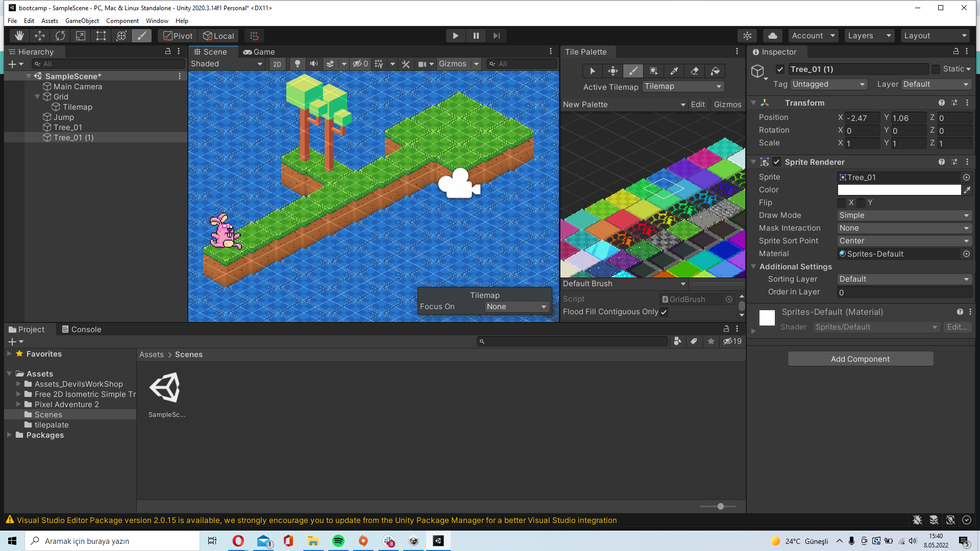Select the Brush tool in Tile Palette
Screen dimensions: 980x551
(x=633, y=71)
